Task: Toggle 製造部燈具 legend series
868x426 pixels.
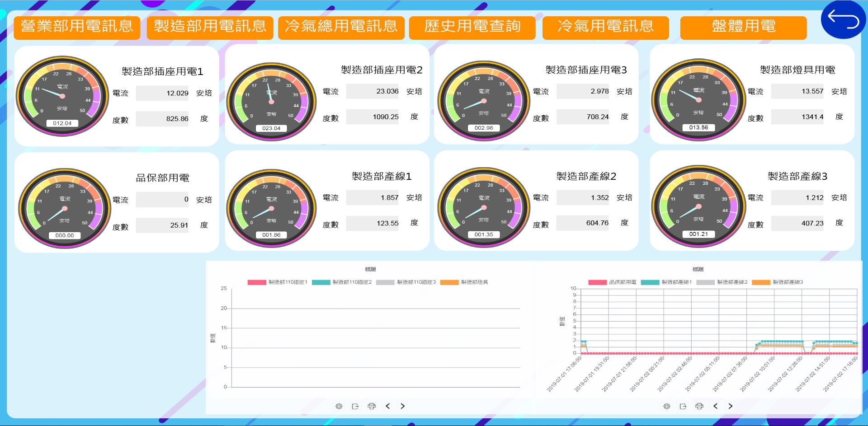Action: (464, 282)
